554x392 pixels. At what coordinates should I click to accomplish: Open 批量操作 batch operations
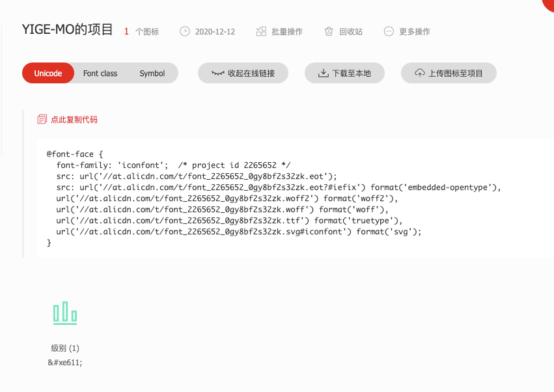(287, 31)
